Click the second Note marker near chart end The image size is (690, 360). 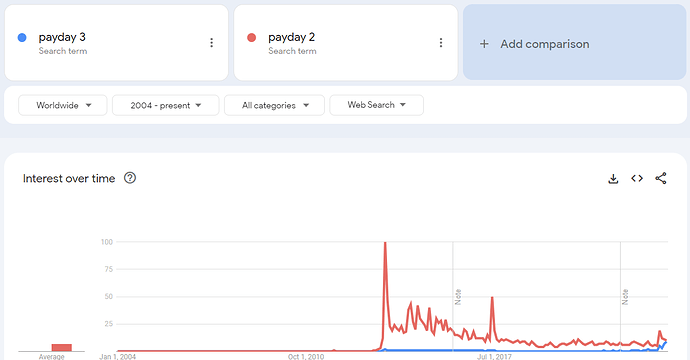pos(625,297)
